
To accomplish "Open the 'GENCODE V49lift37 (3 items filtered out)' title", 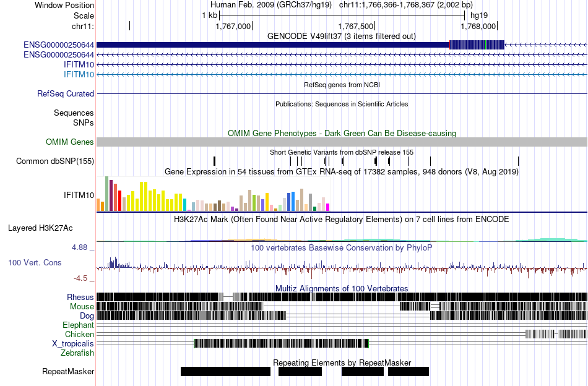I will (342, 36).
